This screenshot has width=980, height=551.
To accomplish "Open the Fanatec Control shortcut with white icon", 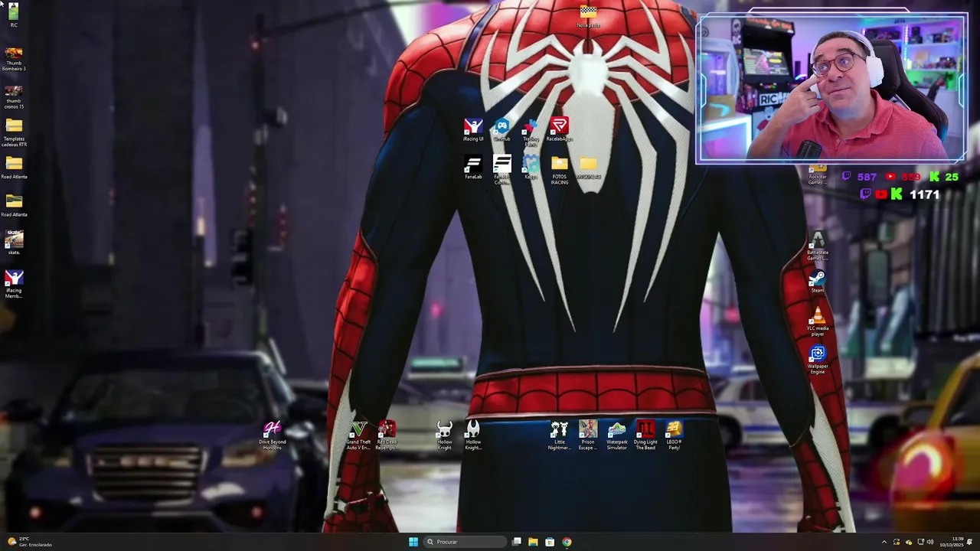I will (501, 171).
